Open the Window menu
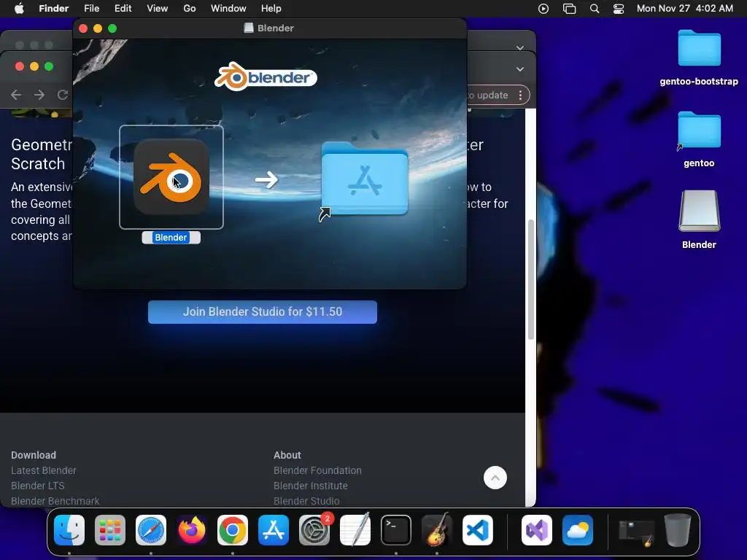 pos(228,9)
